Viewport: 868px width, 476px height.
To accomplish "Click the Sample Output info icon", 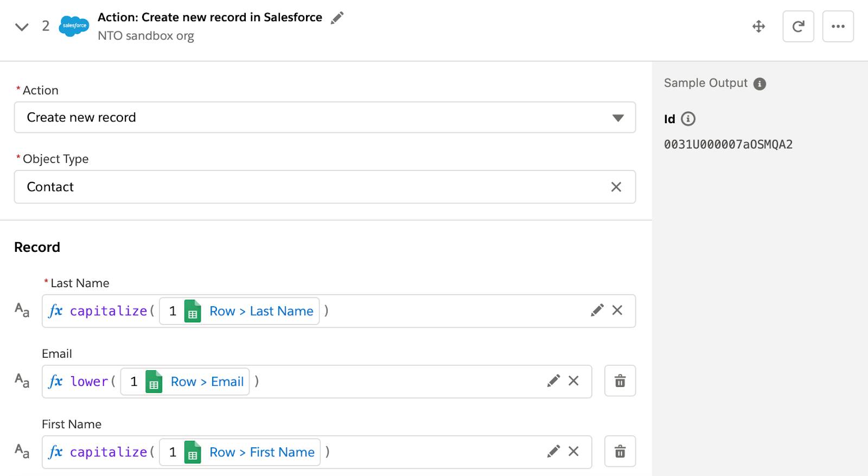I will coord(759,84).
